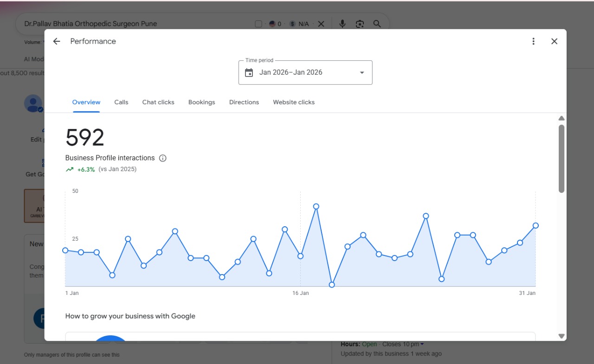The image size is (594, 364).
Task: Click the dialog's vertical scrollbar thumb
Action: [x=562, y=159]
